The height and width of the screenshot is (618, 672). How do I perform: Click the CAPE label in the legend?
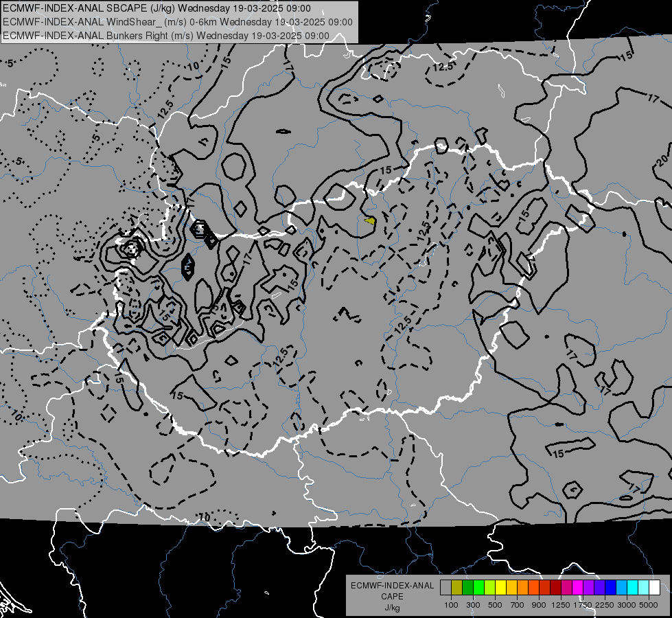(392, 597)
